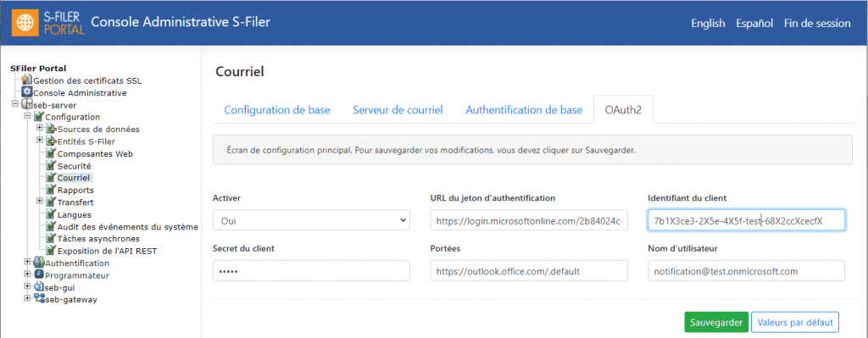
Task: Click the Tâches asynchrones icon
Action: pyautogui.click(x=51, y=238)
